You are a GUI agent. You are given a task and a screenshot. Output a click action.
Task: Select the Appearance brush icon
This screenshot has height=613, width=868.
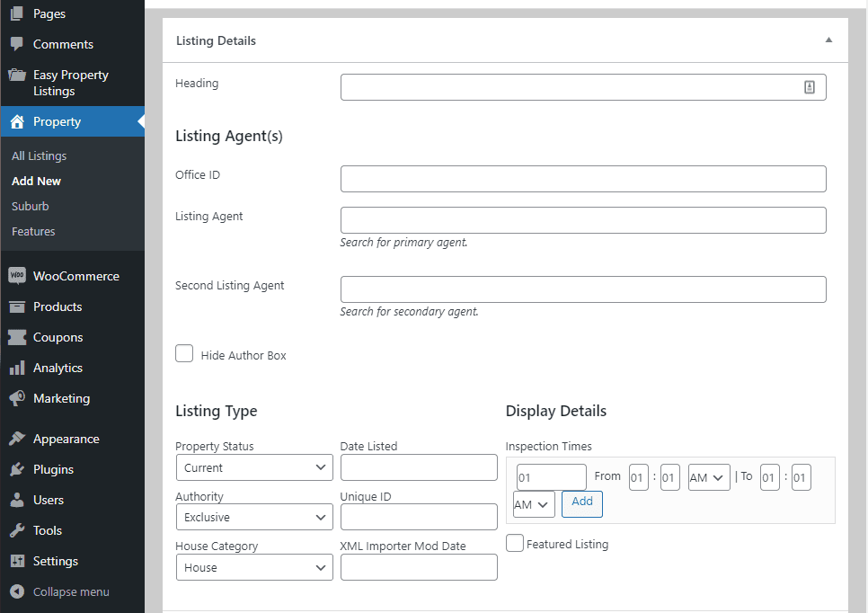click(17, 439)
